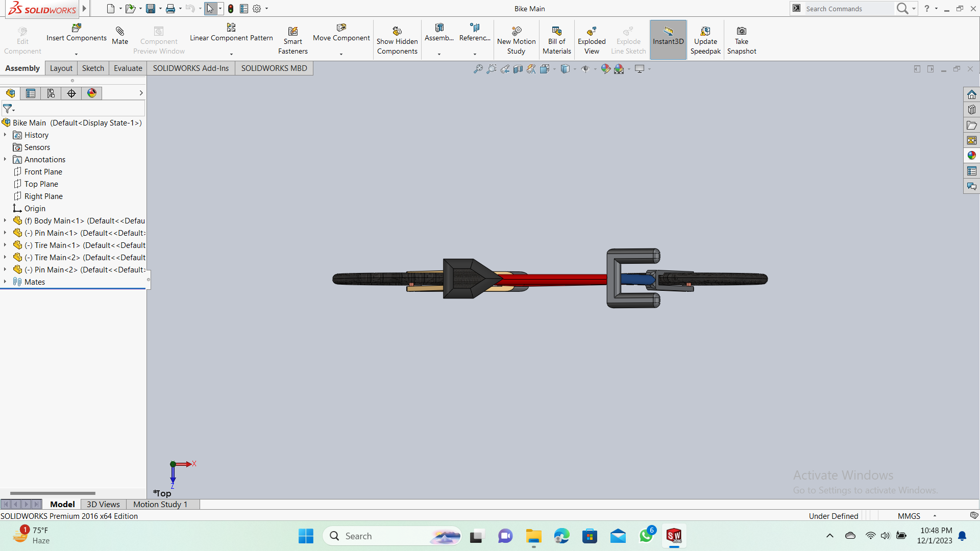Open the PropertyManager tab icon
Viewport: 980px width, 551px height.
pyautogui.click(x=31, y=93)
